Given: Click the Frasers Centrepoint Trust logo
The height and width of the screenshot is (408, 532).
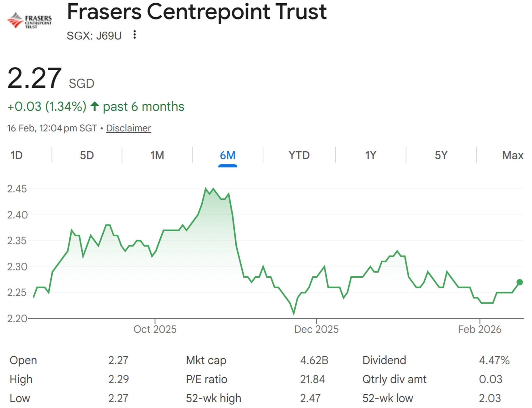Looking at the screenshot, I should coord(29,20).
